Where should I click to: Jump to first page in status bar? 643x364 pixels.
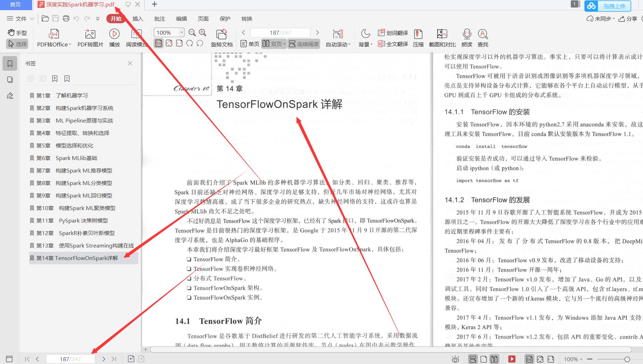pyautogui.click(x=27, y=359)
